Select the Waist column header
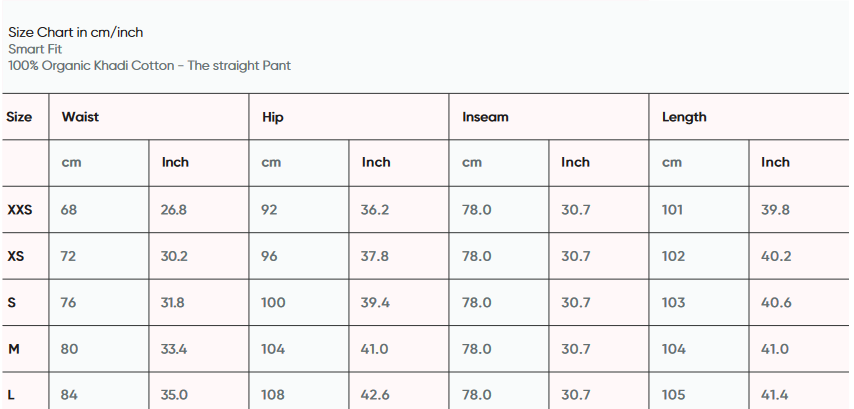 (80, 117)
